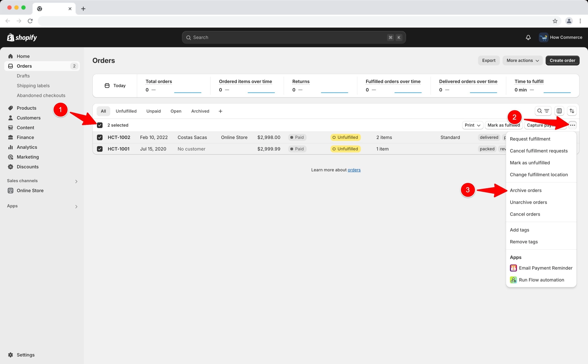Expand the Print dropdown
Image resolution: width=588 pixels, height=364 pixels.
(x=473, y=125)
